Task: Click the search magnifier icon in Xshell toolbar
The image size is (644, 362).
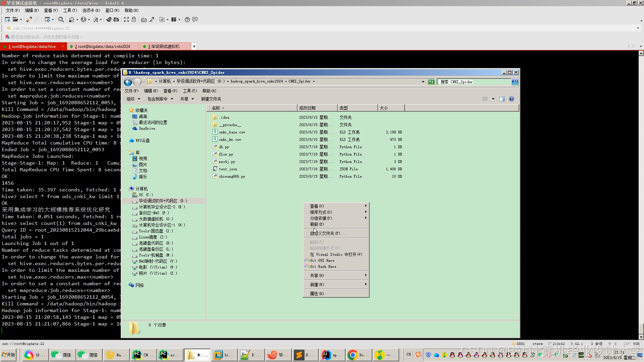Action: pos(61,19)
